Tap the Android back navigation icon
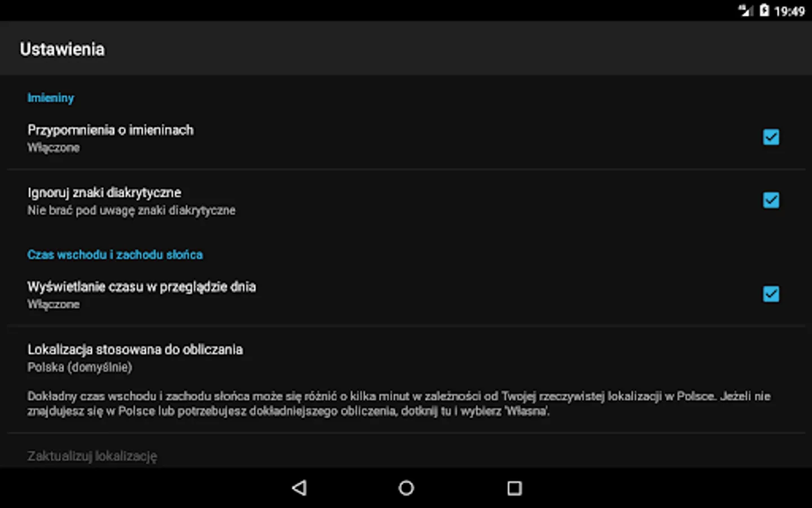This screenshot has width=812, height=508. [x=299, y=488]
